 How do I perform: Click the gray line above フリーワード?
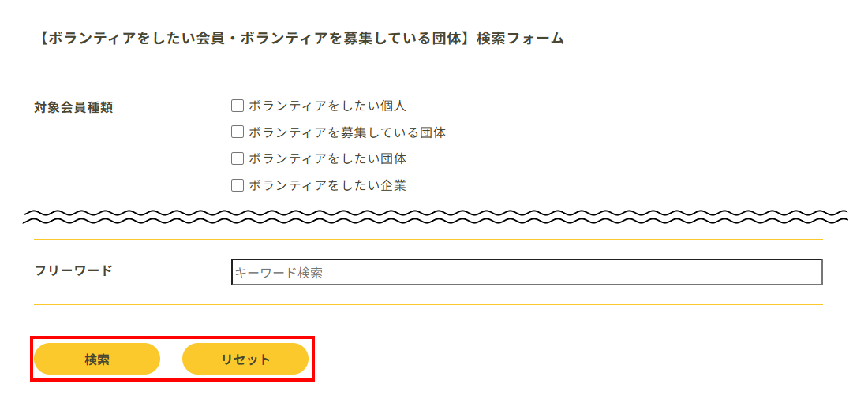point(428,239)
